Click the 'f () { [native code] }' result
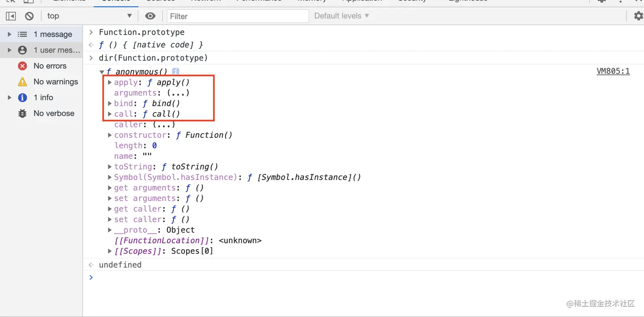 click(151, 45)
